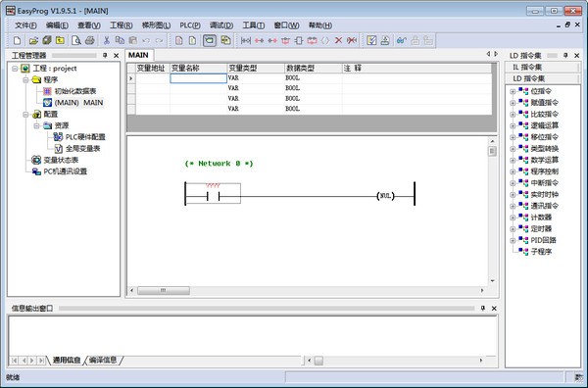
Task: Collapse the 程序 tree node
Action: click(25, 79)
